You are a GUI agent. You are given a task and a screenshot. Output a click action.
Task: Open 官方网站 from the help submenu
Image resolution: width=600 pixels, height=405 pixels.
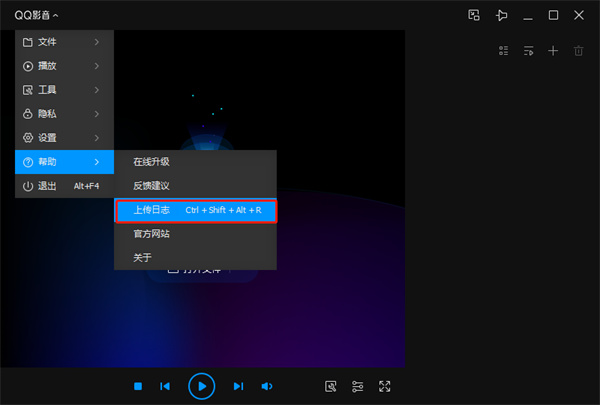pos(195,234)
